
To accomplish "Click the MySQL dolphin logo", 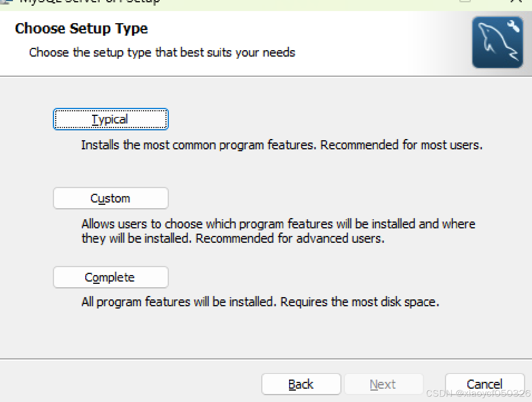I will (x=497, y=42).
